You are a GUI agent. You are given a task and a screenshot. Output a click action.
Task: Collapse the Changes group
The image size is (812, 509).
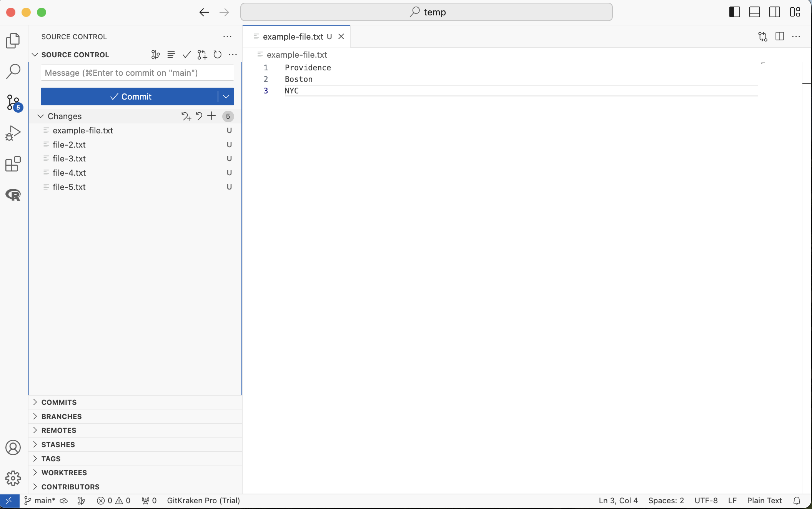41,116
